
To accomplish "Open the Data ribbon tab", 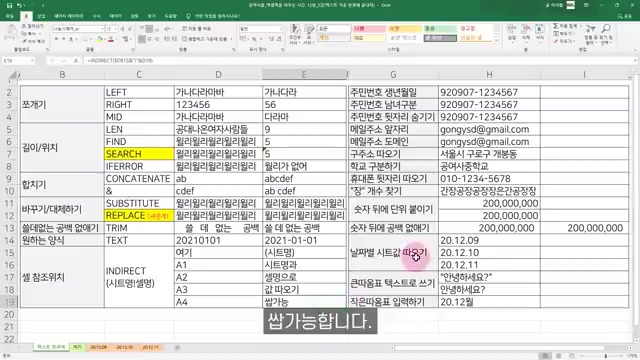I will tap(116, 16).
